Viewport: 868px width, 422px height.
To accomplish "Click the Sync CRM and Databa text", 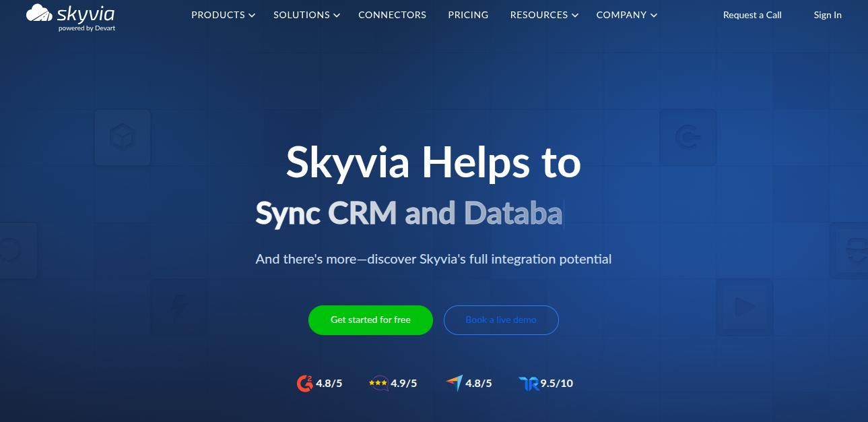I will click(409, 213).
